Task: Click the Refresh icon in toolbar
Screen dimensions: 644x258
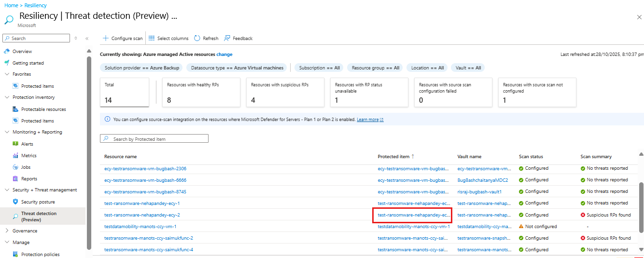Action: 197,38
